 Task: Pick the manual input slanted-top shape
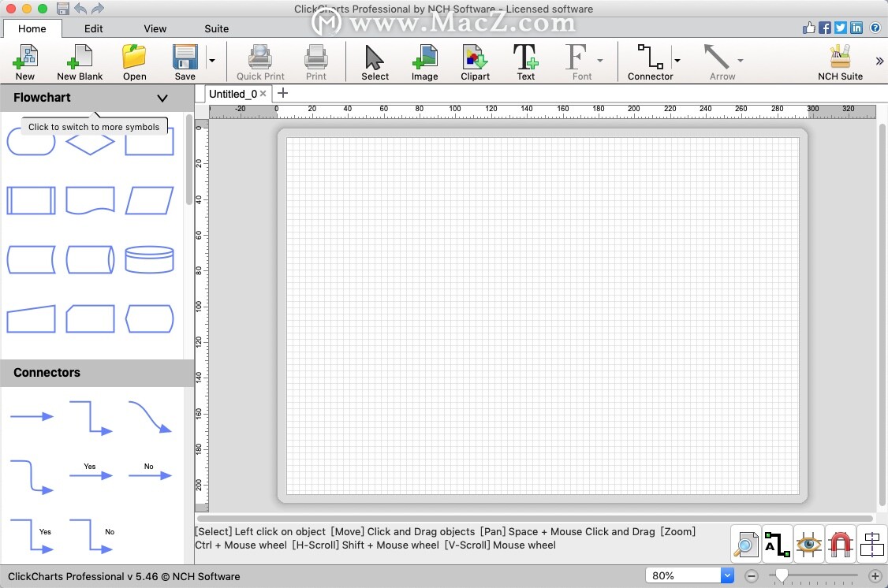click(31, 318)
